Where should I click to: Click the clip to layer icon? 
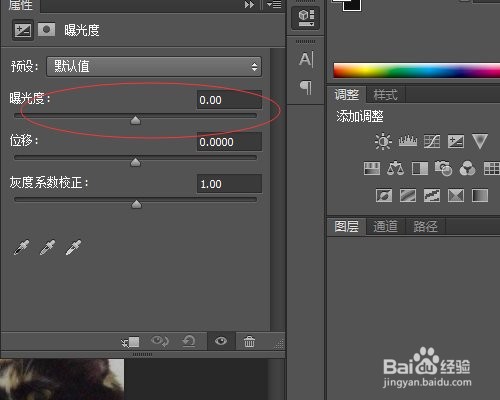130,342
